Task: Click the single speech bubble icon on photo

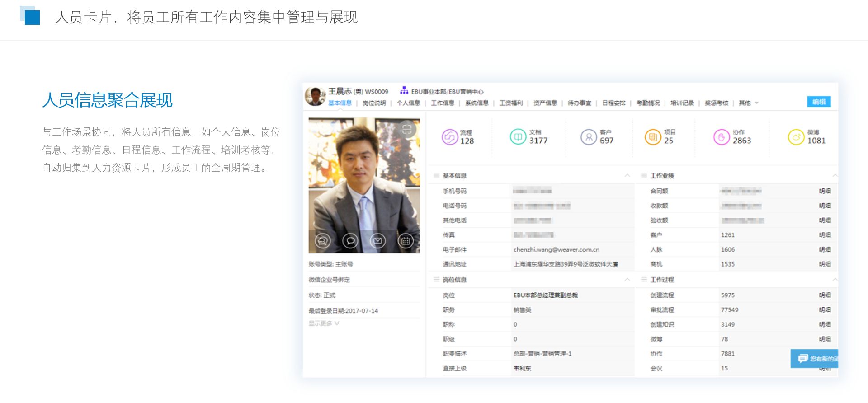Action: point(350,241)
